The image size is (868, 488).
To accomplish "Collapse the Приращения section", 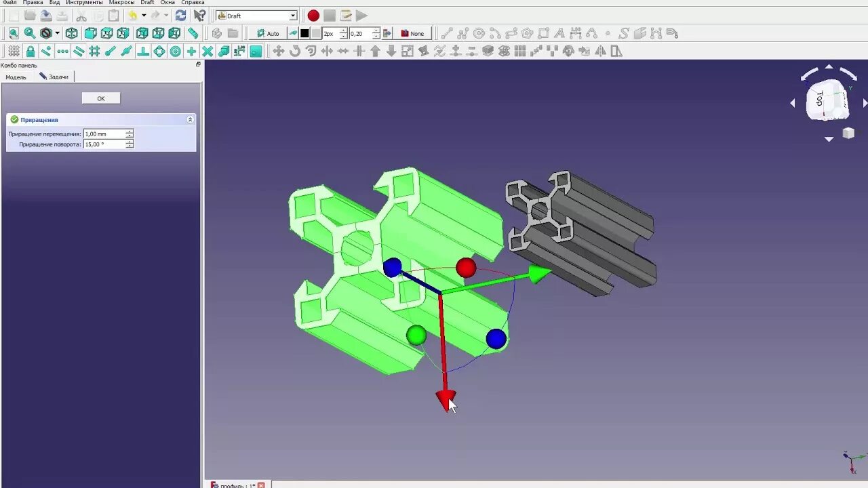I will (x=190, y=119).
